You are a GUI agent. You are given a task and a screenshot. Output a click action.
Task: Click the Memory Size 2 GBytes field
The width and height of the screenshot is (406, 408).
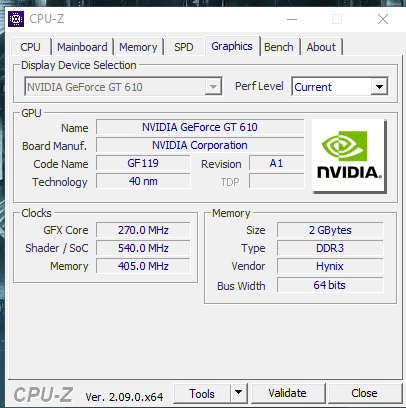(x=330, y=230)
